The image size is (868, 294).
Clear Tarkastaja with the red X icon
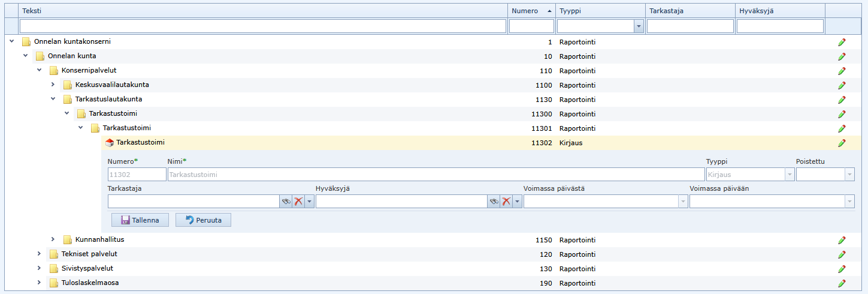pos(298,202)
